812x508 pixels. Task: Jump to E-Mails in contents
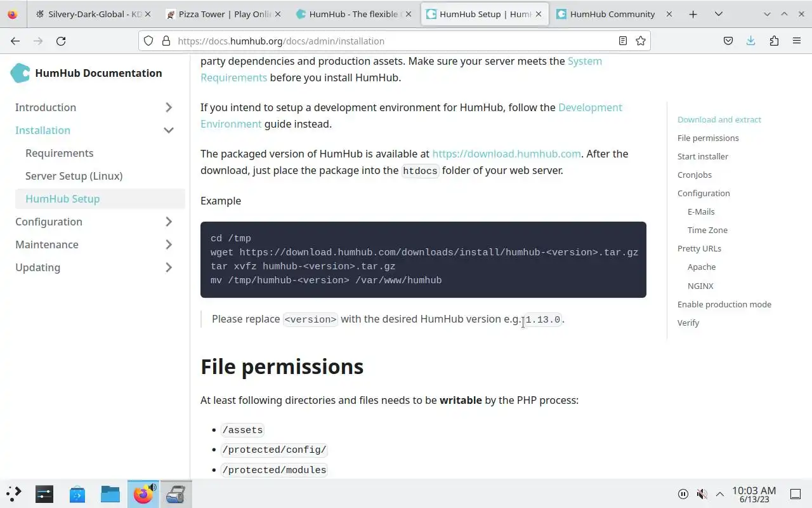(701, 211)
